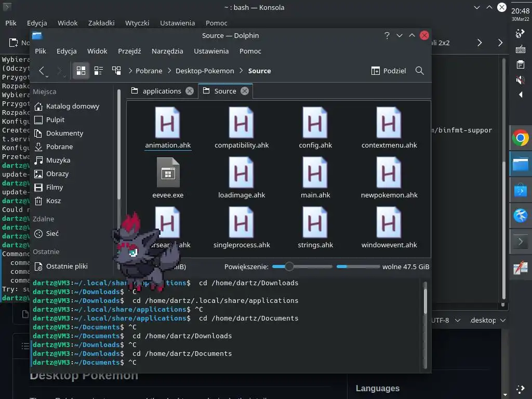Switch Dolphin to compact view mode
The image size is (532, 399).
pyautogui.click(x=99, y=71)
